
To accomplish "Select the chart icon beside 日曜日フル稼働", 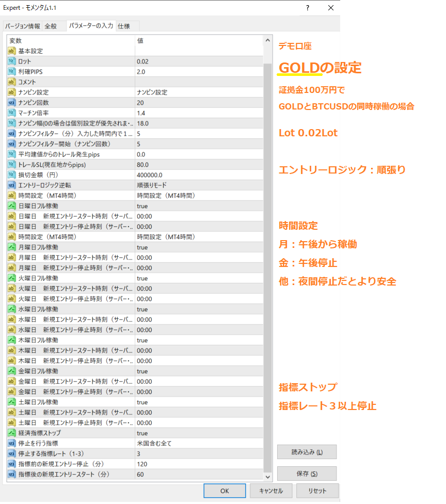I will (11, 206).
